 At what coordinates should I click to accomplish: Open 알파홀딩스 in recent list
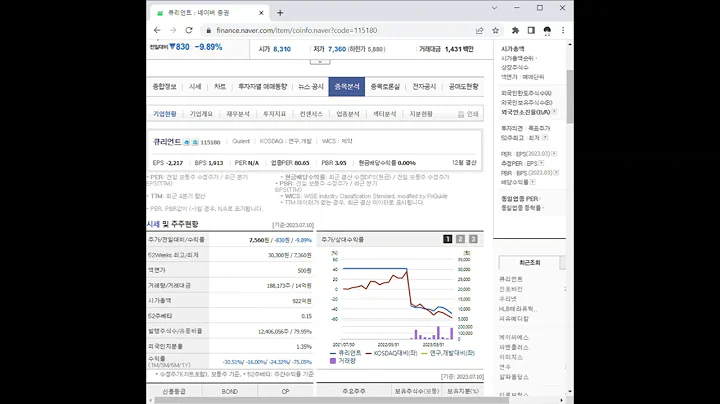coord(514,377)
